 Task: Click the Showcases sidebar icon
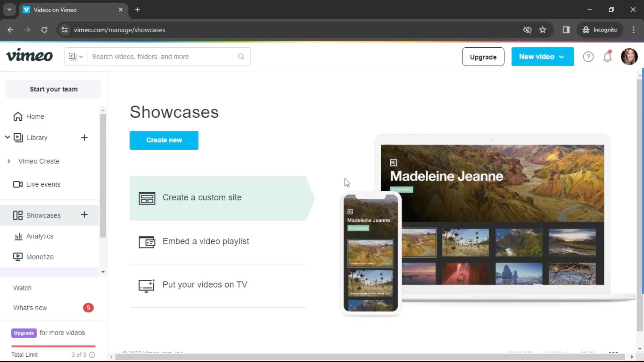18,215
